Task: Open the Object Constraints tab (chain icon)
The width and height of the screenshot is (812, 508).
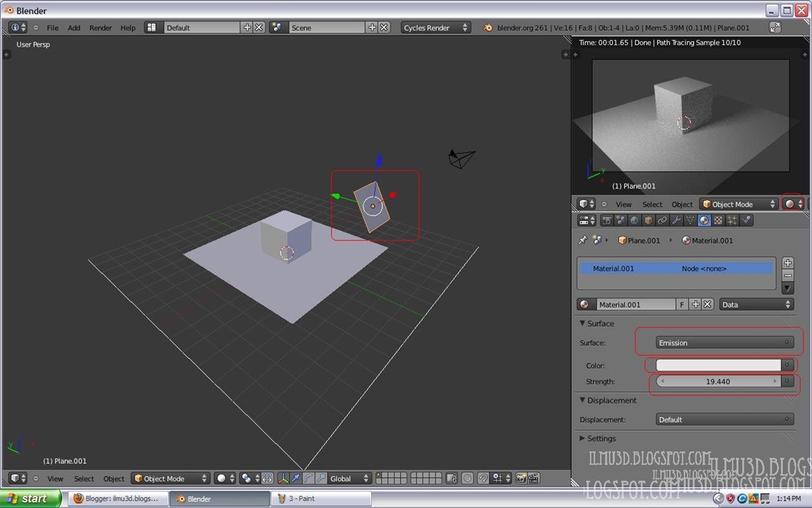Action: click(x=662, y=220)
